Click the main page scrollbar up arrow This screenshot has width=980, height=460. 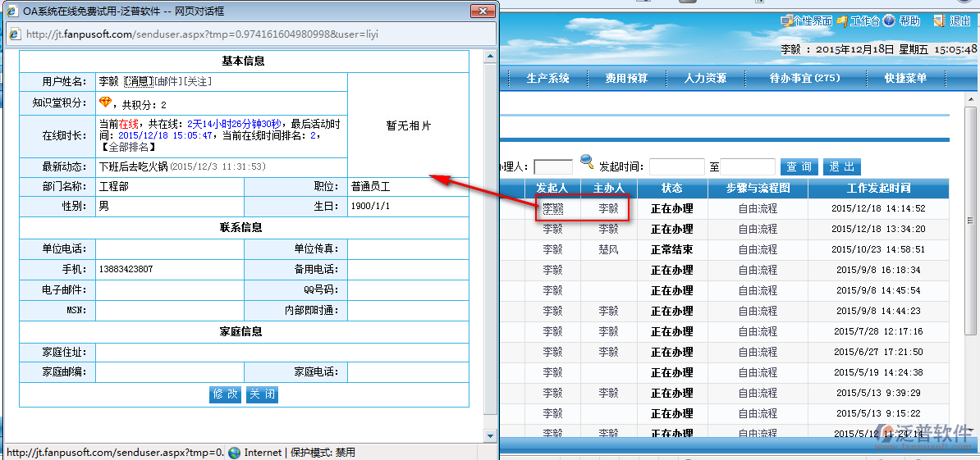coord(970,100)
